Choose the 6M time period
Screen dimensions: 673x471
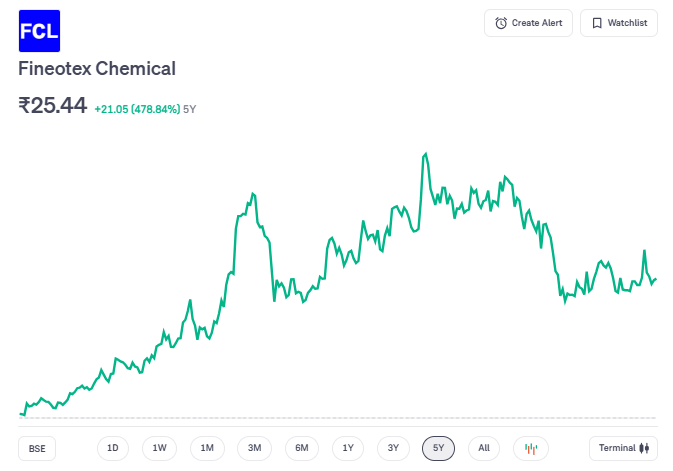[301, 448]
